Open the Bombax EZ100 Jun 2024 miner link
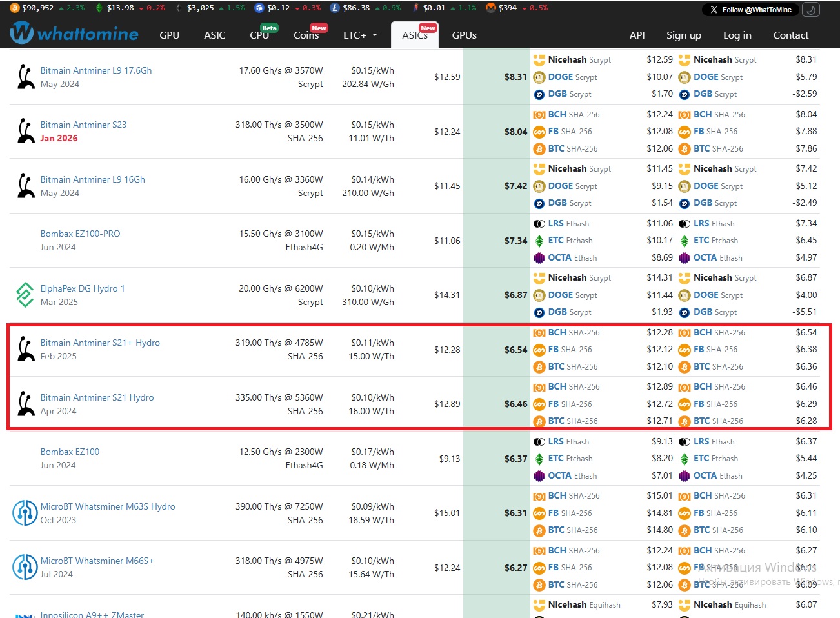The width and height of the screenshot is (840, 618). [x=70, y=452]
